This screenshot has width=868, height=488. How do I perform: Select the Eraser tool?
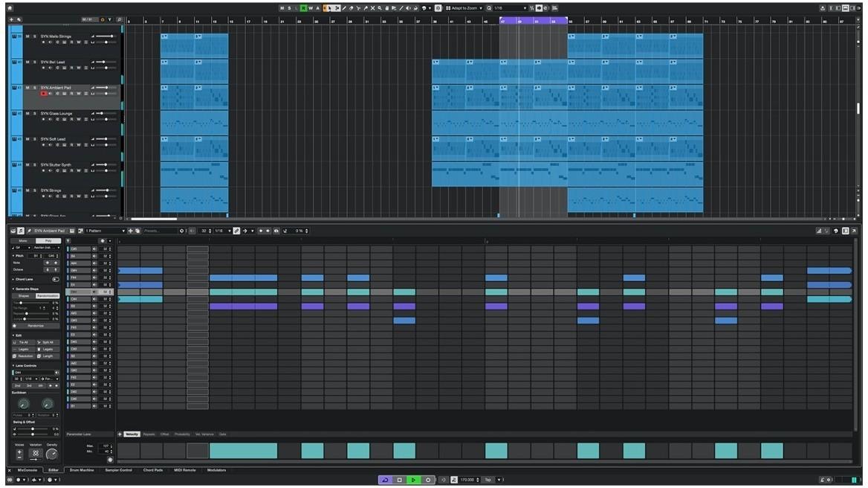(352, 8)
